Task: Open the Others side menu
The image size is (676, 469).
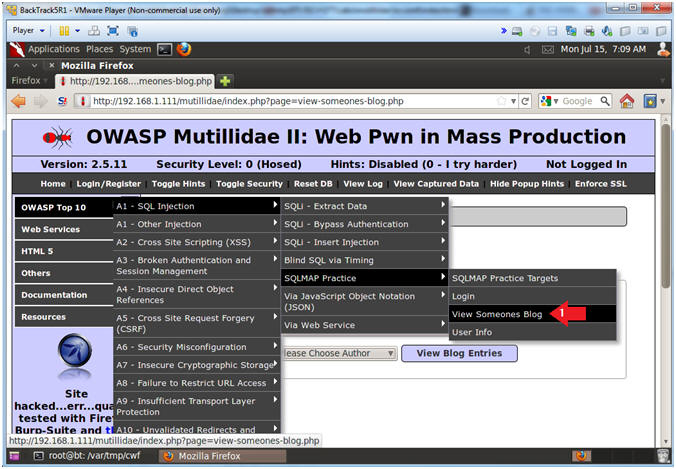Action: pyautogui.click(x=64, y=273)
